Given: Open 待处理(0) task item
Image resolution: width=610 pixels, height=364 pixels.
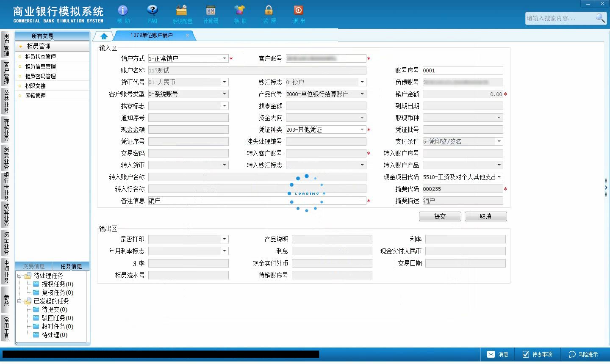Looking at the screenshot, I should click(50, 335).
